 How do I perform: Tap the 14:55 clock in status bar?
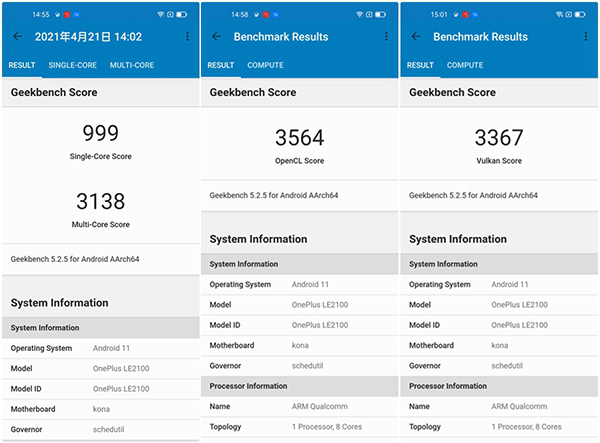pos(40,15)
